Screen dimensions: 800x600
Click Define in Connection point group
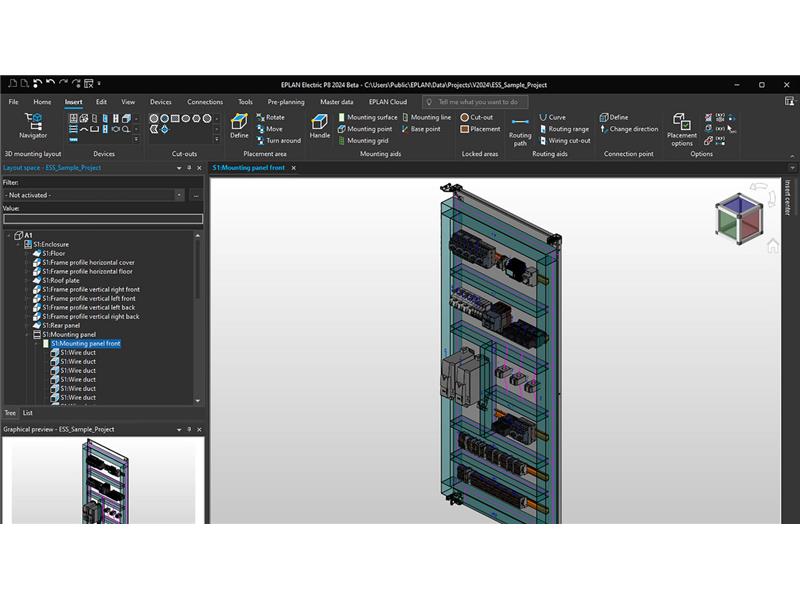click(x=614, y=117)
